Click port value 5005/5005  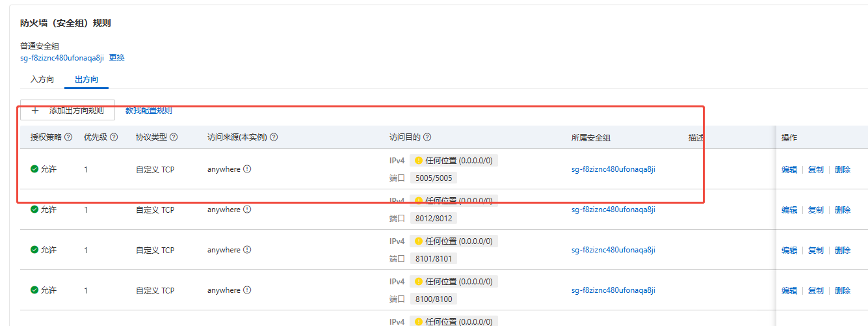[x=434, y=178]
